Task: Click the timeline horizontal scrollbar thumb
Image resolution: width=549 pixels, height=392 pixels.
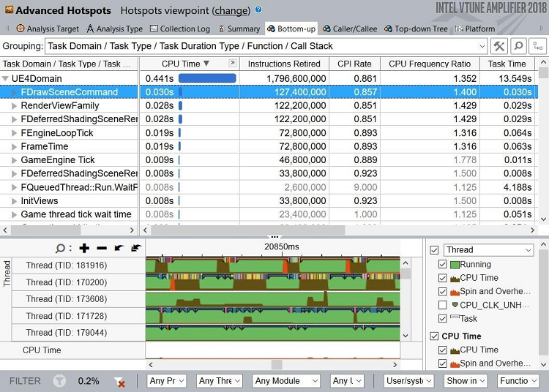Action: pos(277,365)
